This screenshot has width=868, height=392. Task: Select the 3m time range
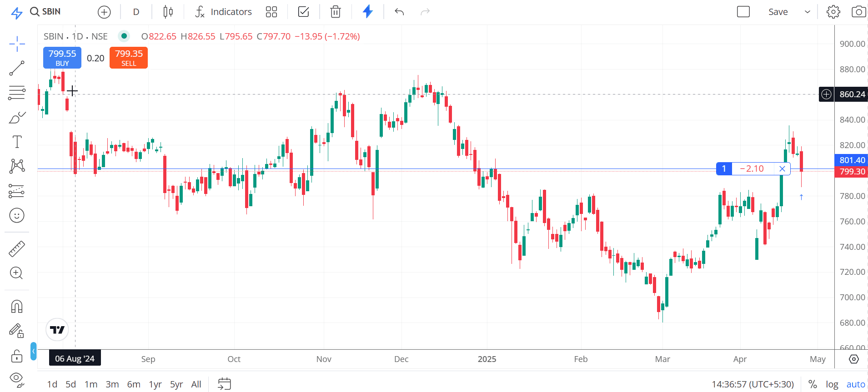(112, 384)
